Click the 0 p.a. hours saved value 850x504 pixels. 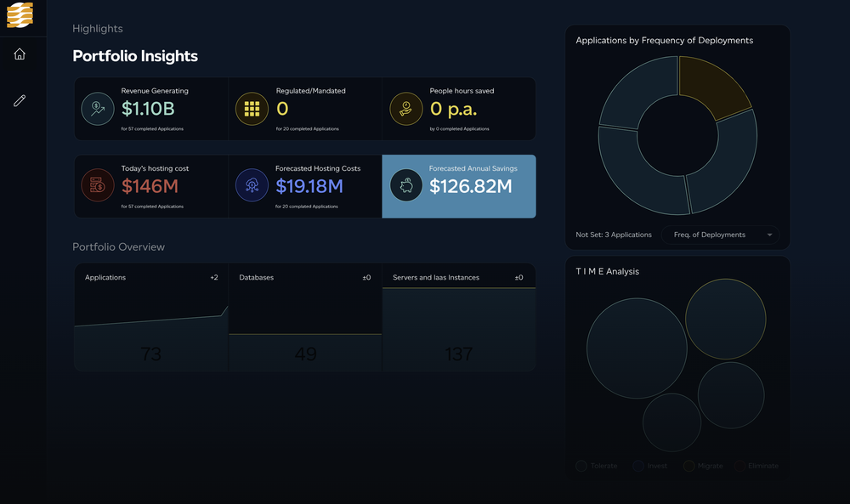pos(453,109)
